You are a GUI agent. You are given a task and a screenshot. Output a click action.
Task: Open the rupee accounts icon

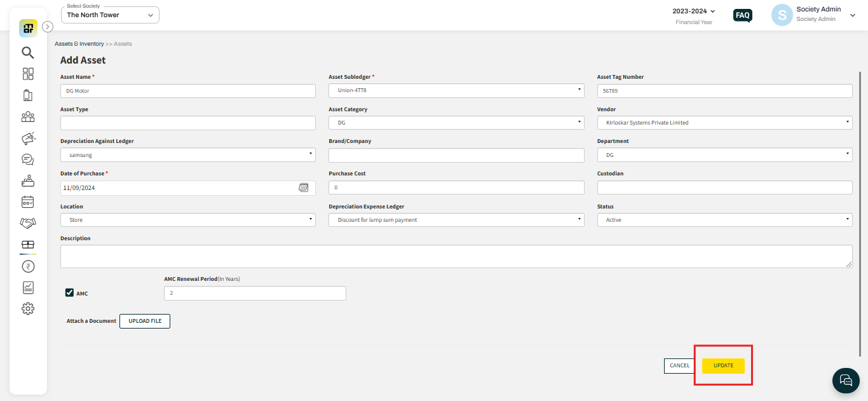pos(28,266)
